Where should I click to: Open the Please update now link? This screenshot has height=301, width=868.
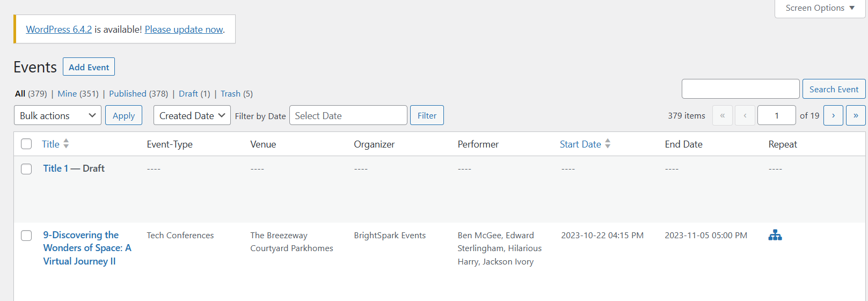[x=184, y=30]
